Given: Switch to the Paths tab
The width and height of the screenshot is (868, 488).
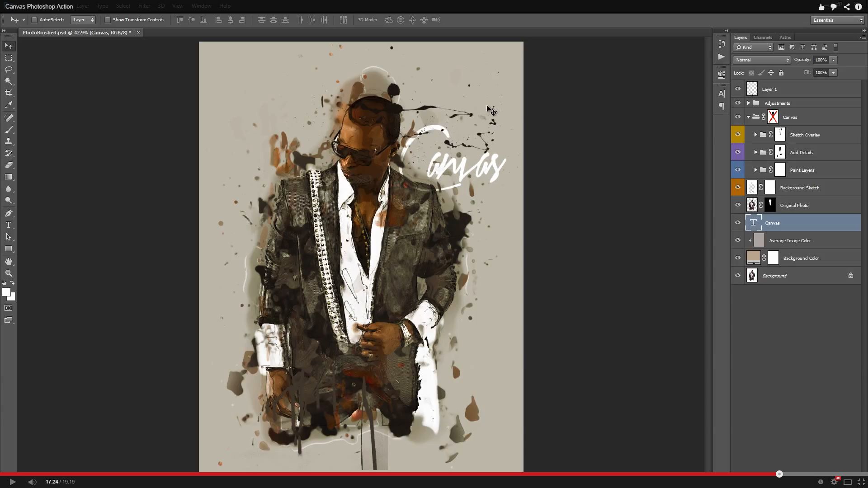Looking at the screenshot, I should click(x=785, y=37).
